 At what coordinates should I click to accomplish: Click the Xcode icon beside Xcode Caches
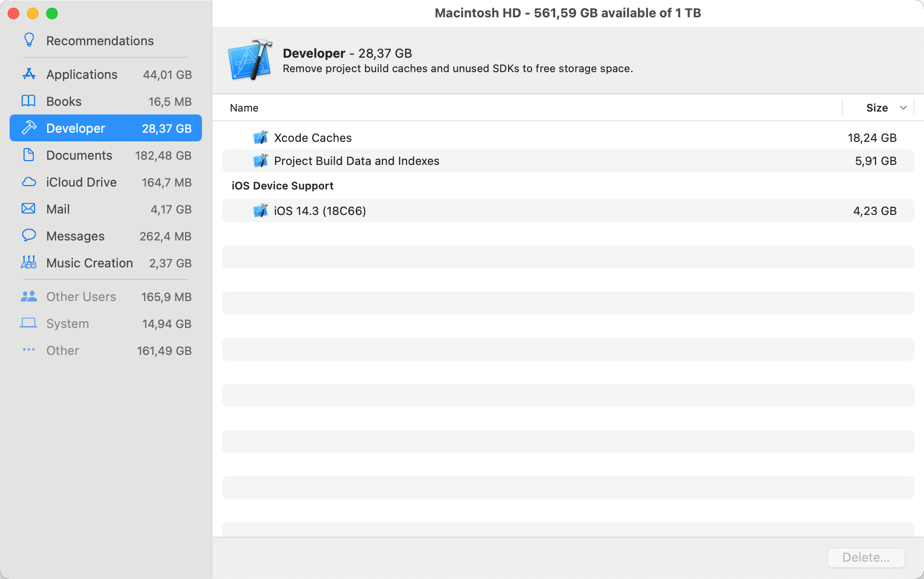click(x=261, y=138)
